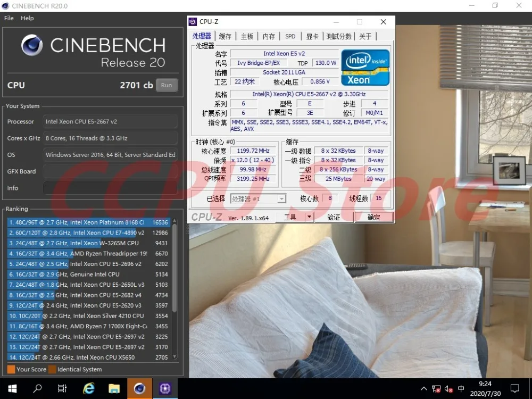The image size is (532, 399).
Task: Click the 三级 cache value 25 MBytes
Action: (x=338, y=179)
